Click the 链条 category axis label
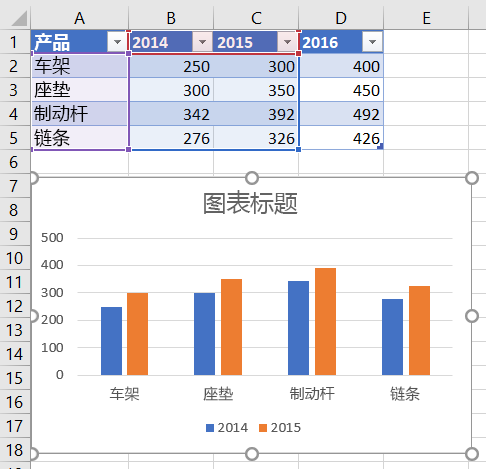Image resolution: width=486 pixels, height=469 pixels. 405,394
